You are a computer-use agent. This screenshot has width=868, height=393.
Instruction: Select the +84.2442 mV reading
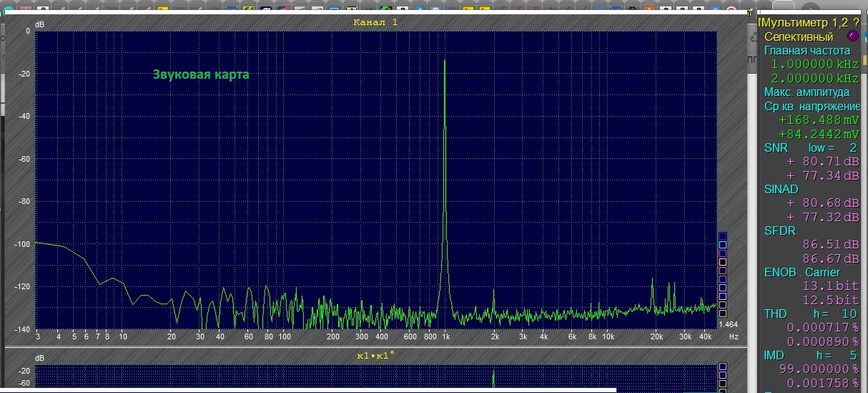[819, 134]
